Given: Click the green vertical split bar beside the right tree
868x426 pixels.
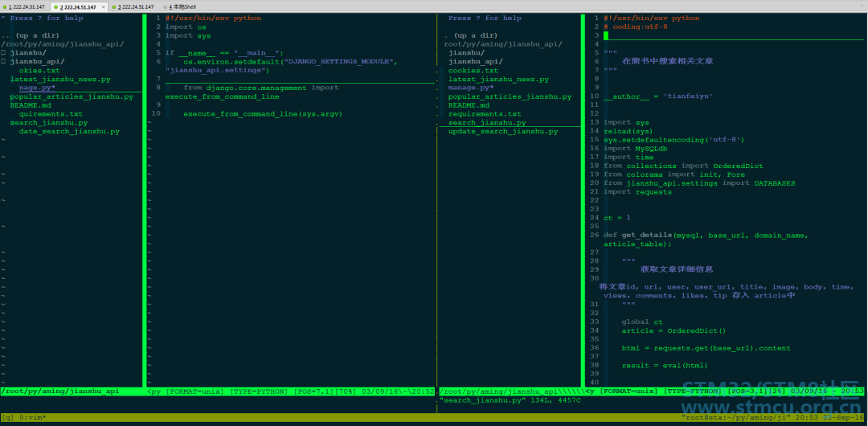Looking at the screenshot, I should [583, 200].
